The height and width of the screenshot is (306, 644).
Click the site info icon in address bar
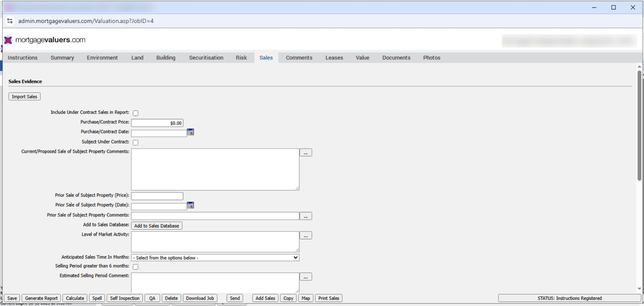pyautogui.click(x=10, y=21)
